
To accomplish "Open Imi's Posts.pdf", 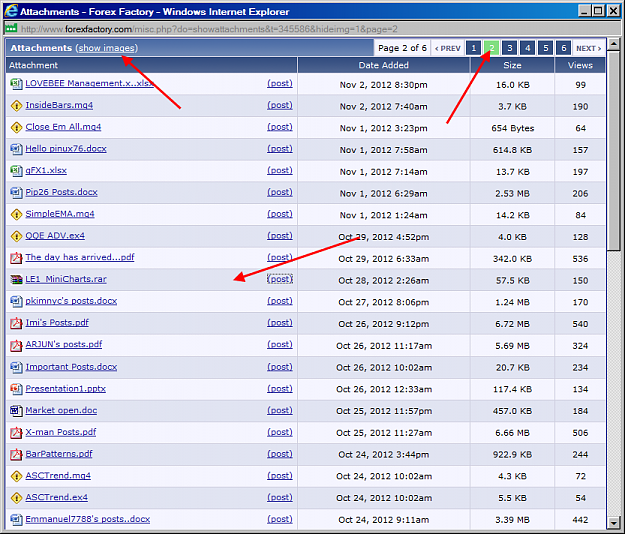I will (57, 322).
